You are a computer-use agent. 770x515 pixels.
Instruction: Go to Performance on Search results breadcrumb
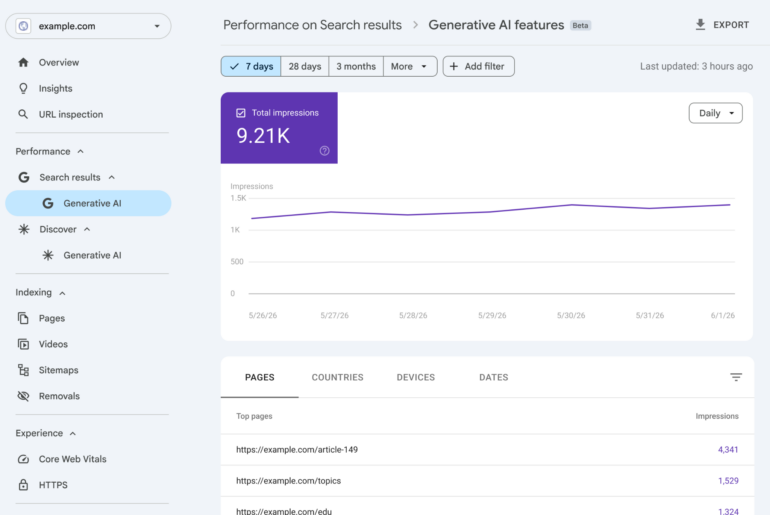[312, 25]
